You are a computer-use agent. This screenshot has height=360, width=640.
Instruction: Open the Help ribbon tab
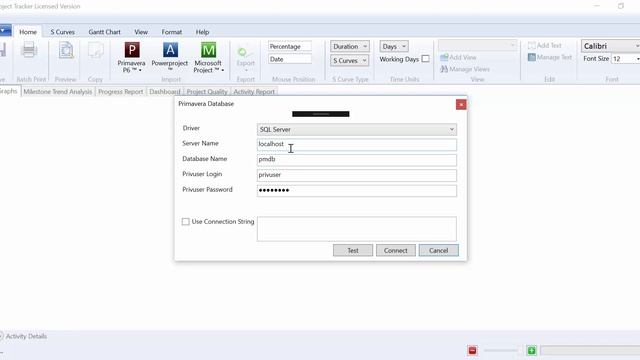click(x=202, y=32)
